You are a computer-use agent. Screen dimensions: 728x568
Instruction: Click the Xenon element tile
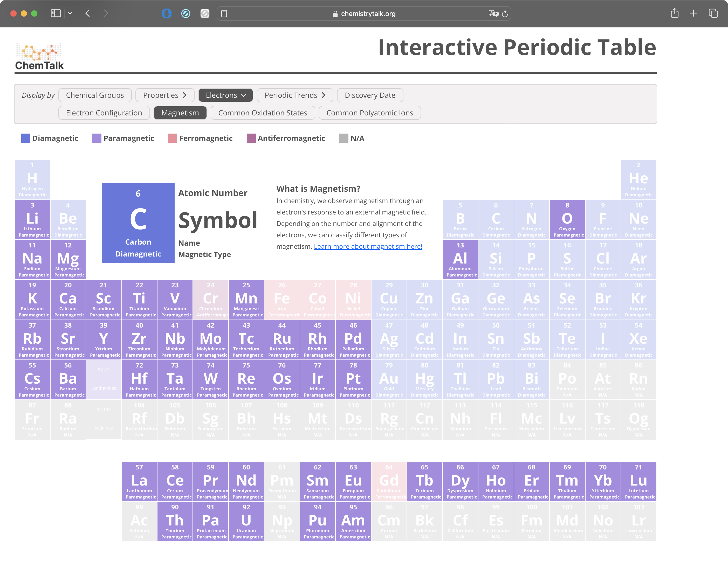point(638,340)
